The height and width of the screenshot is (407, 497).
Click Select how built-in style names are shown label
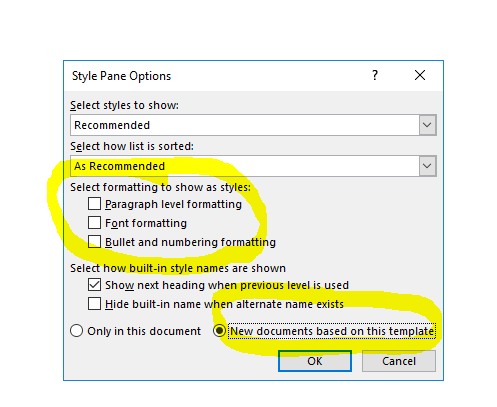(178, 268)
